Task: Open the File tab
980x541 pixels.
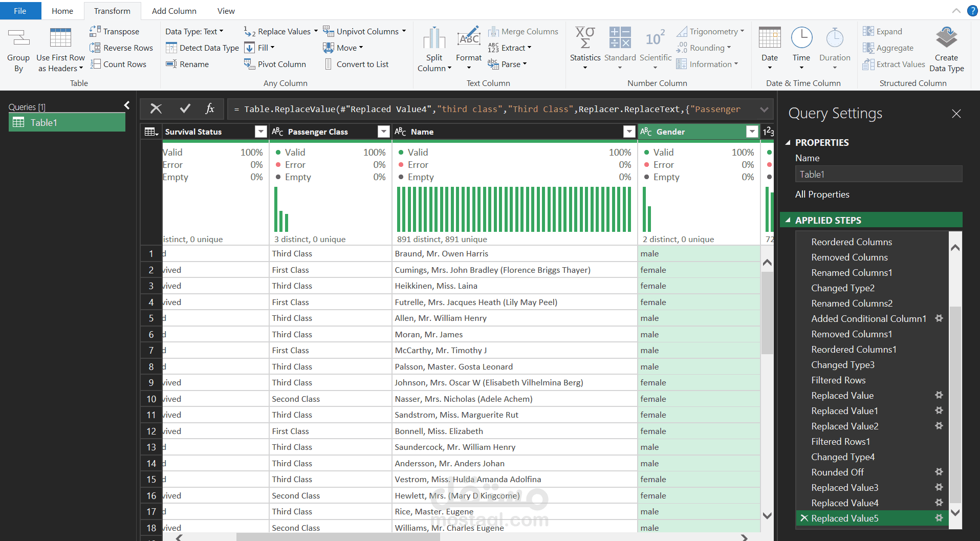Action: pos(20,11)
